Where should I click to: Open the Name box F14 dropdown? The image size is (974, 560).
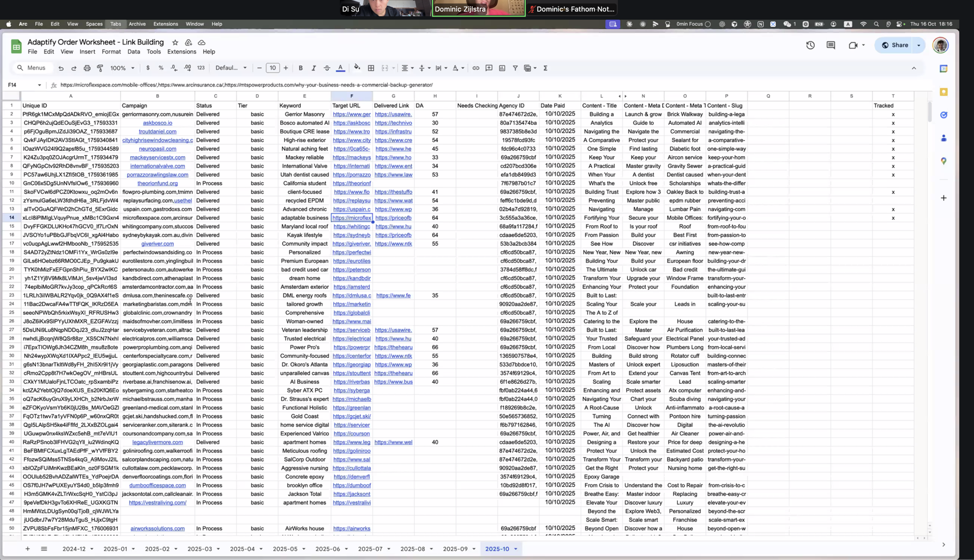39,85
